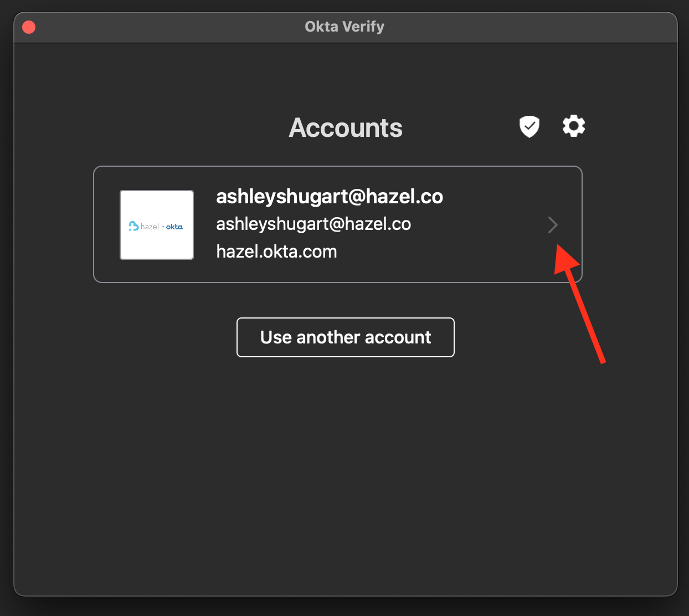689x616 pixels.
Task: Click the bold ashleyshugart@hazel.co account name
Action: tap(329, 197)
